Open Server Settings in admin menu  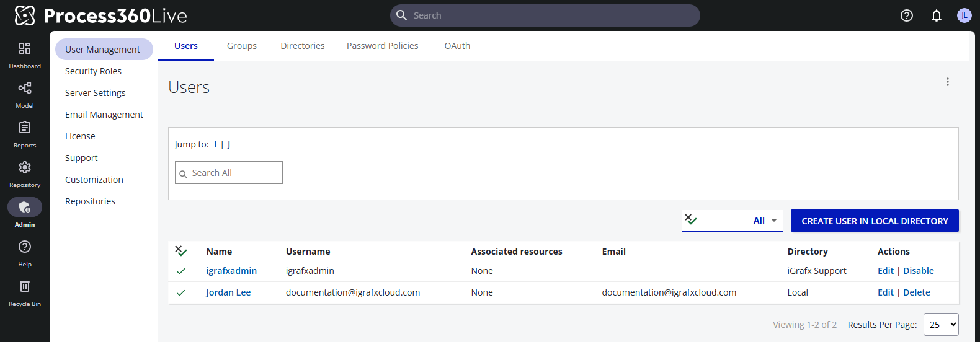[96, 93]
